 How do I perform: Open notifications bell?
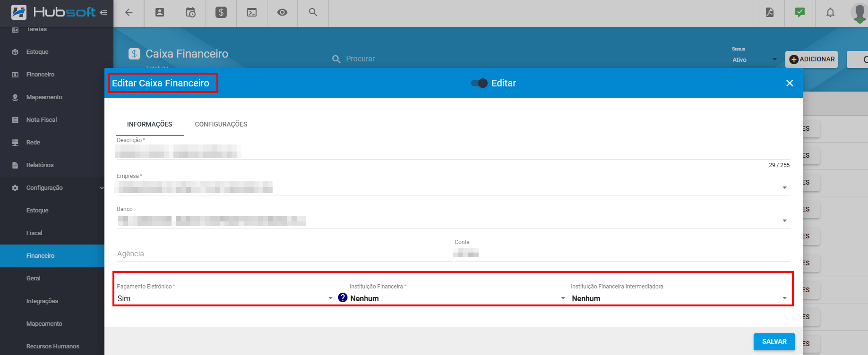pos(830,13)
